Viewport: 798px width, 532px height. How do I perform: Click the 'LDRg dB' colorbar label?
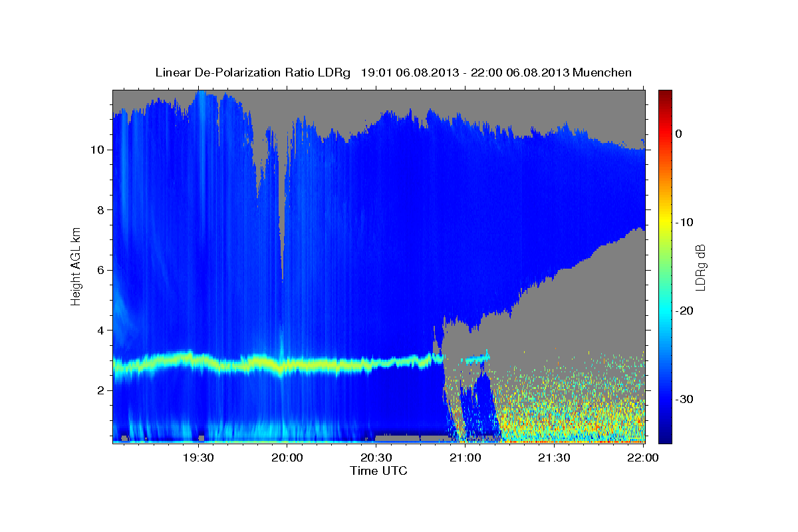700,267
